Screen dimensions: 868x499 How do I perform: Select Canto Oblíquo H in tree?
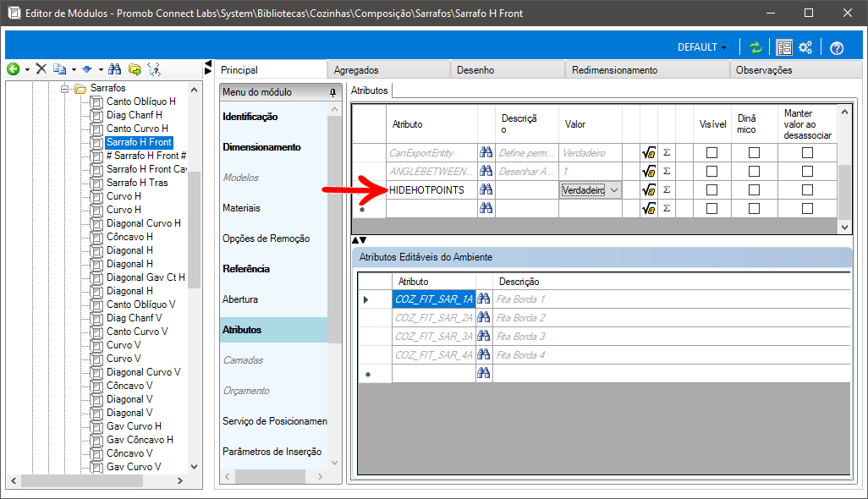[x=141, y=101]
